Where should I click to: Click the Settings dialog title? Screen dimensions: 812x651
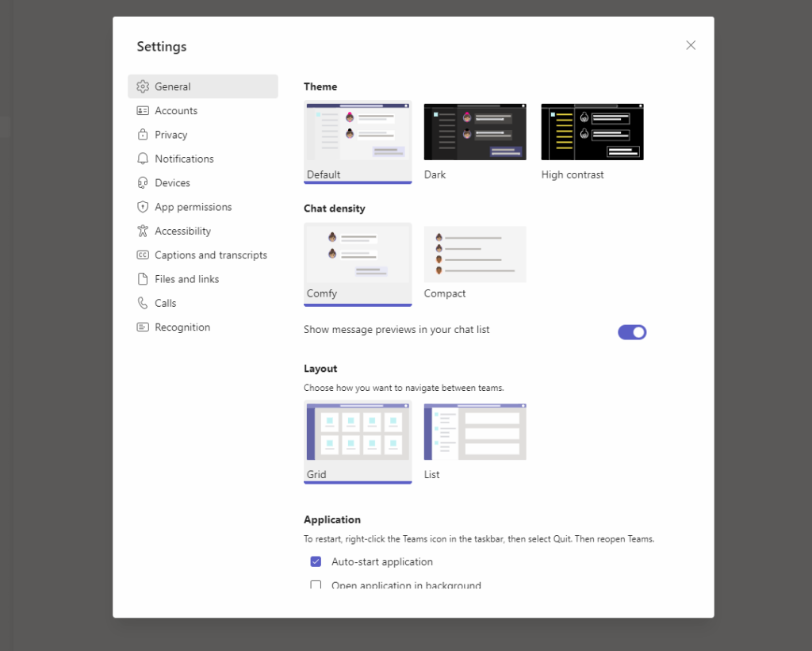pyautogui.click(x=162, y=47)
